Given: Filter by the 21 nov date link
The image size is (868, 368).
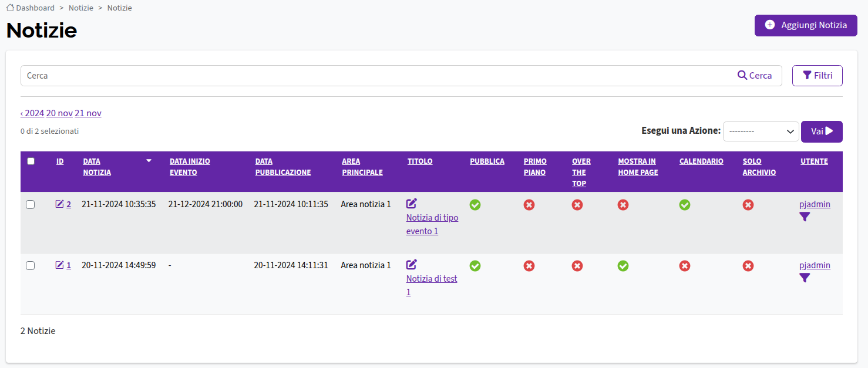Looking at the screenshot, I should click(88, 113).
